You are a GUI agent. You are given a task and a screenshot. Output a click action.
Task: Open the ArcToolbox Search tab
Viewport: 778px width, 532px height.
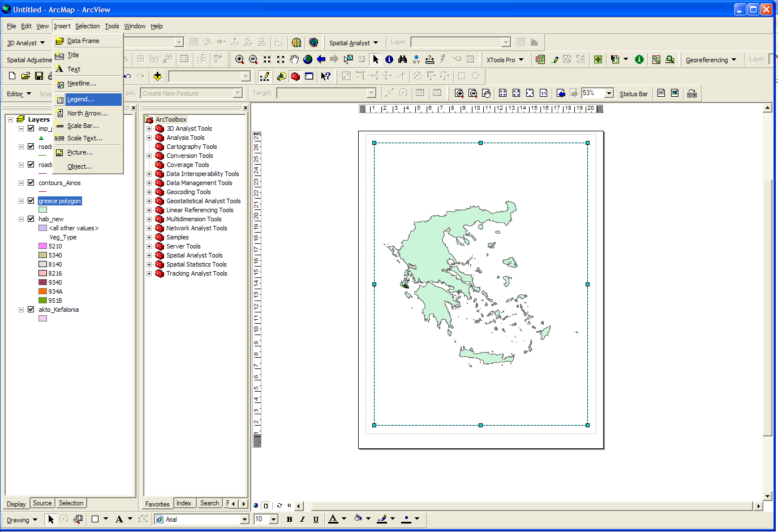[210, 503]
